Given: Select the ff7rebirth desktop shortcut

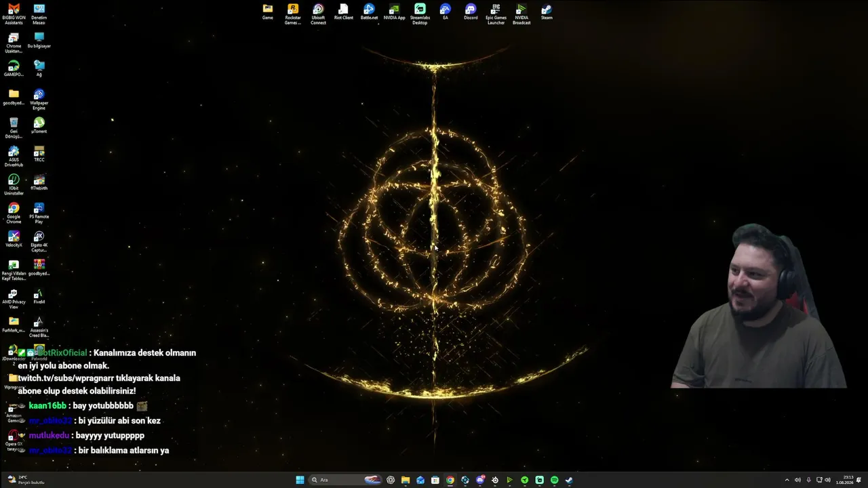Looking at the screenshot, I should point(39,182).
